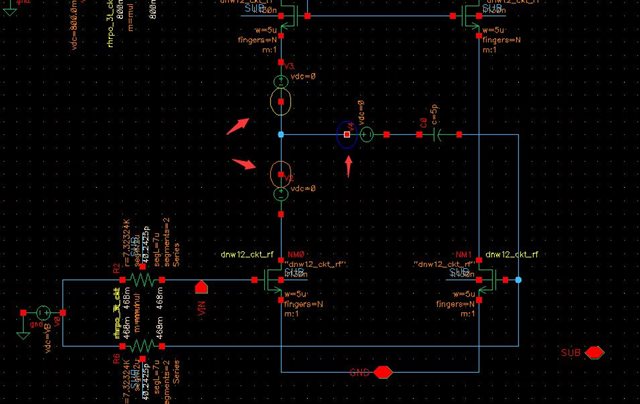The image size is (640, 404).
Task: Select the 'NM1' instance name label
Action: click(463, 255)
